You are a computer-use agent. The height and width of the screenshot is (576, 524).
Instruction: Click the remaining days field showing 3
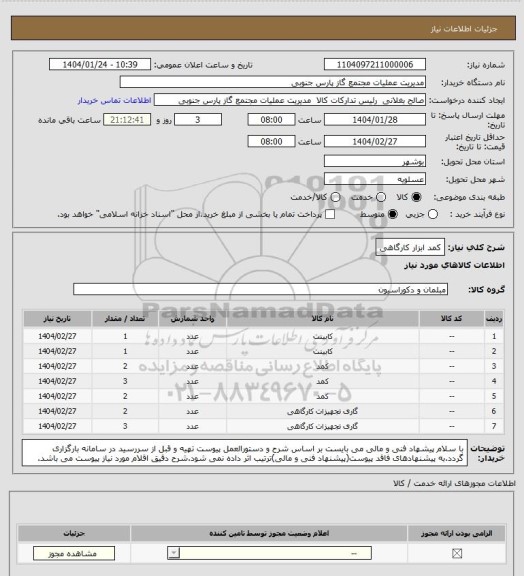point(198,120)
